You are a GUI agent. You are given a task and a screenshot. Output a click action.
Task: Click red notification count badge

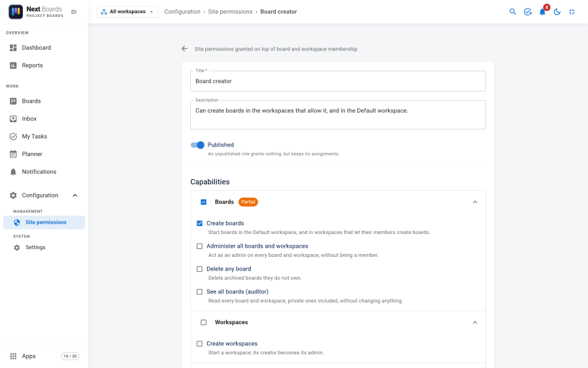(547, 7)
